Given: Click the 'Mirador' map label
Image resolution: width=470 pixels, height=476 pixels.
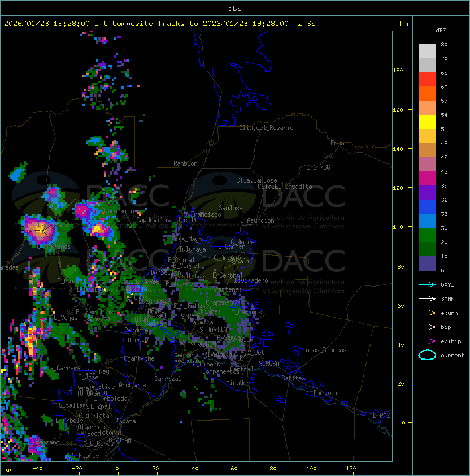Looking at the screenshot, I should point(238,383).
